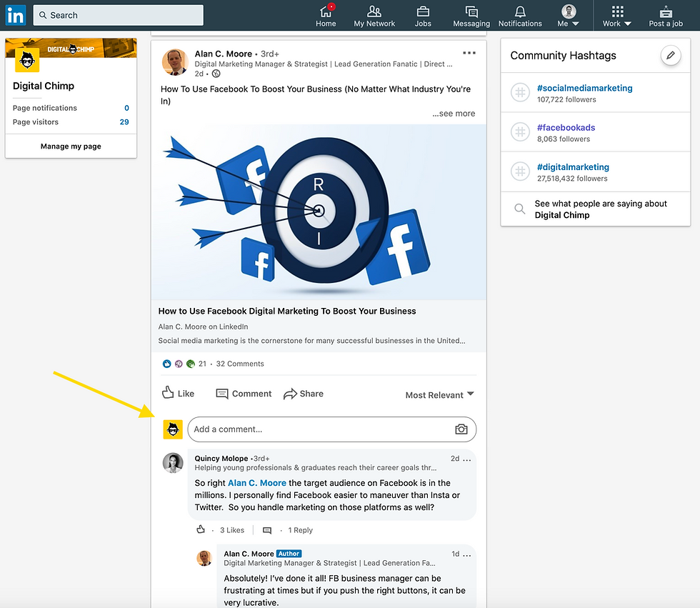Viewport: 700px width, 608px height.
Task: Like Quincy Molope's comment
Action: click(201, 529)
